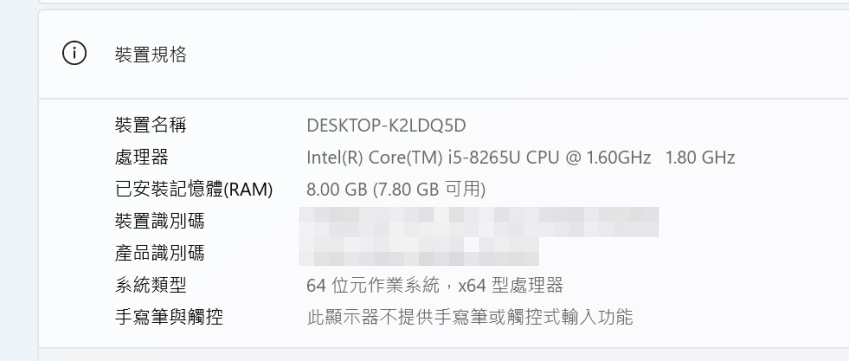Select the 已安裝記憶體(RAM) label
Viewport: 849px width, 361px height.
click(x=194, y=189)
